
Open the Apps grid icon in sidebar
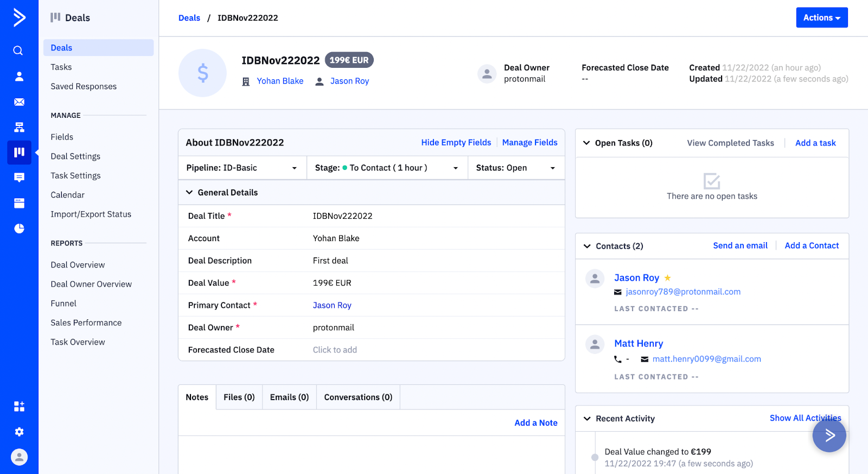(19, 406)
